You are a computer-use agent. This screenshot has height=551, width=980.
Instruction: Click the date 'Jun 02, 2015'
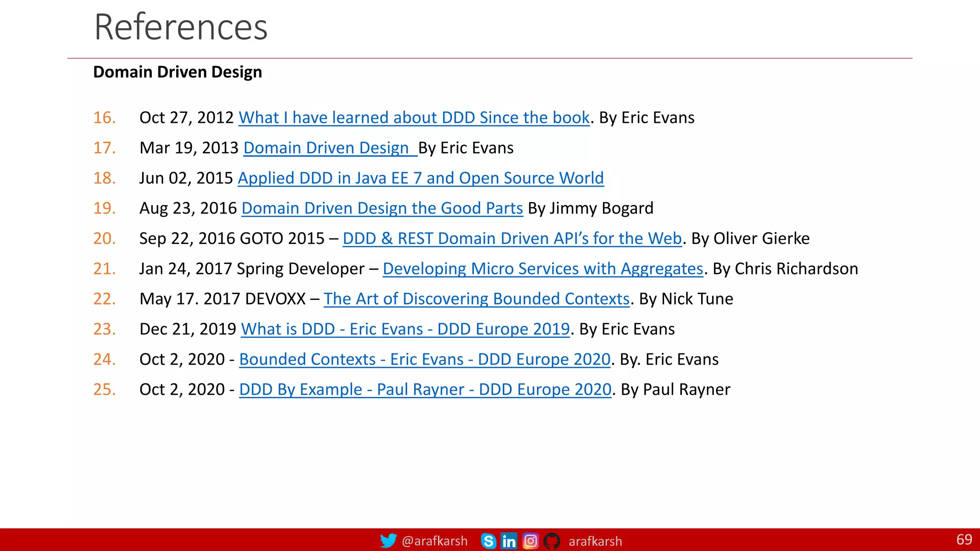pos(186,178)
